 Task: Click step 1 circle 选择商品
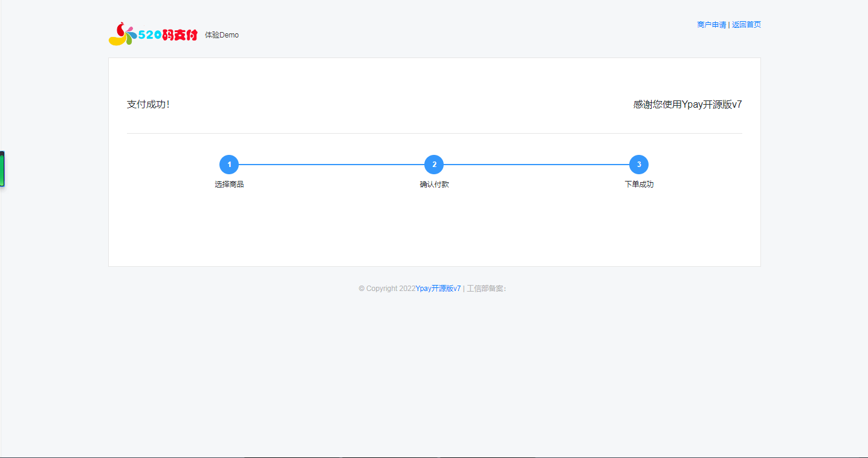pyautogui.click(x=229, y=165)
